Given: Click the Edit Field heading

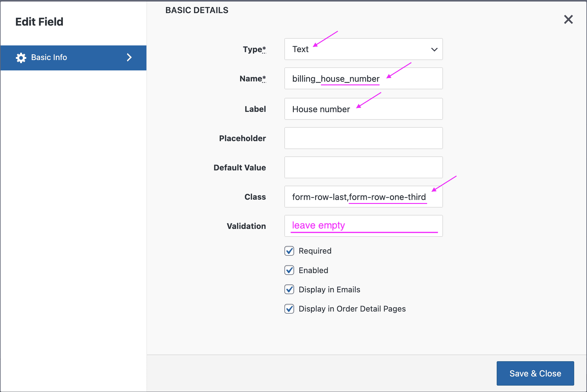Looking at the screenshot, I should (39, 21).
